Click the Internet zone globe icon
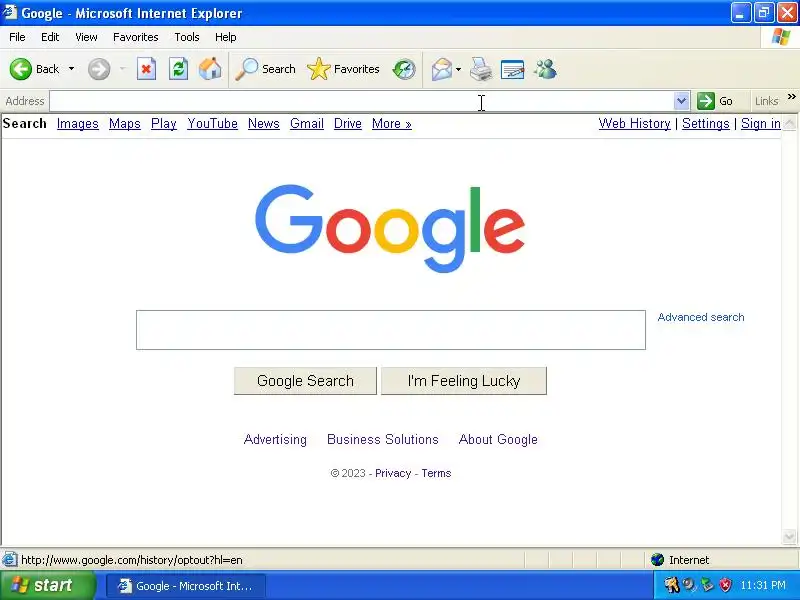Image resolution: width=800 pixels, height=600 pixels. (658, 560)
